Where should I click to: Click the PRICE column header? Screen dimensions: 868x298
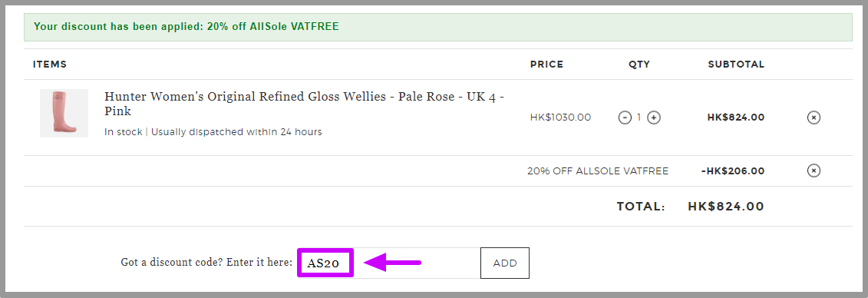(x=546, y=65)
